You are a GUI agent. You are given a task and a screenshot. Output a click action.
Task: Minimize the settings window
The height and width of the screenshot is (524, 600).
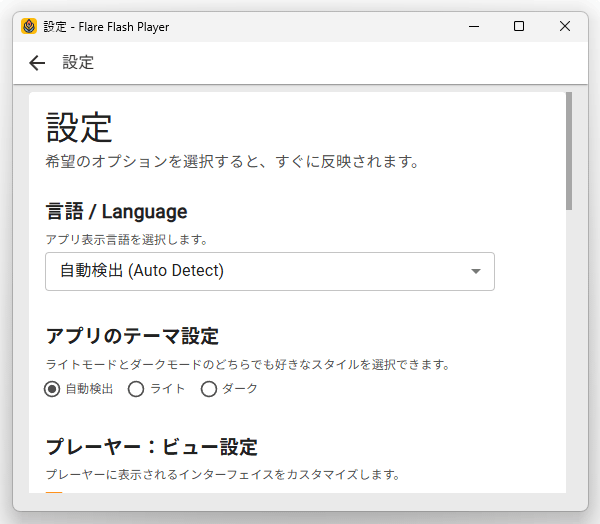coord(474,26)
